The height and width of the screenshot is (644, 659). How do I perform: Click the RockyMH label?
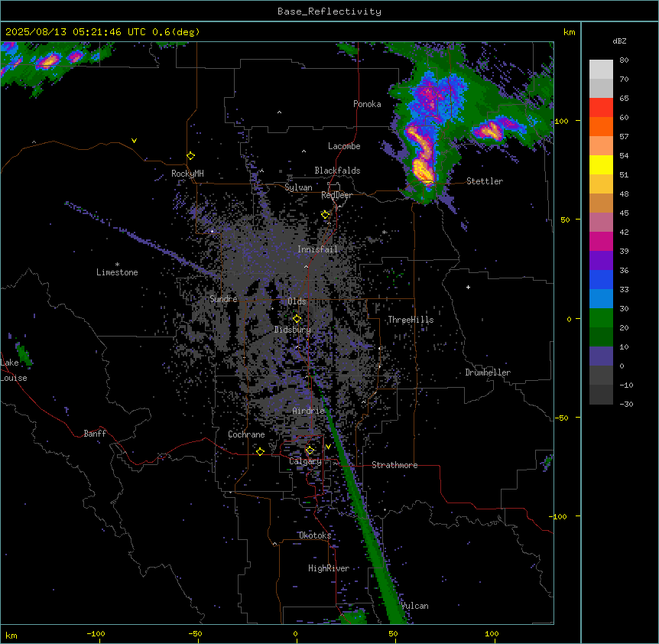(187, 174)
